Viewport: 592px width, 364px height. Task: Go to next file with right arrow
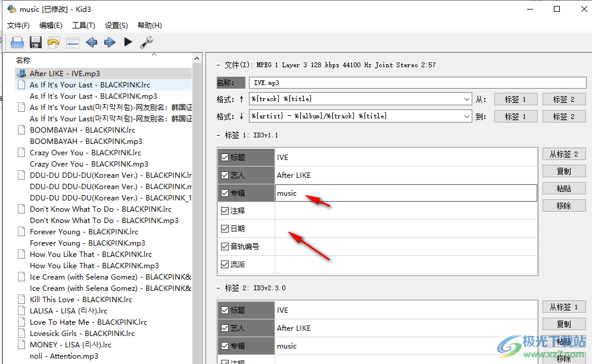click(x=110, y=42)
